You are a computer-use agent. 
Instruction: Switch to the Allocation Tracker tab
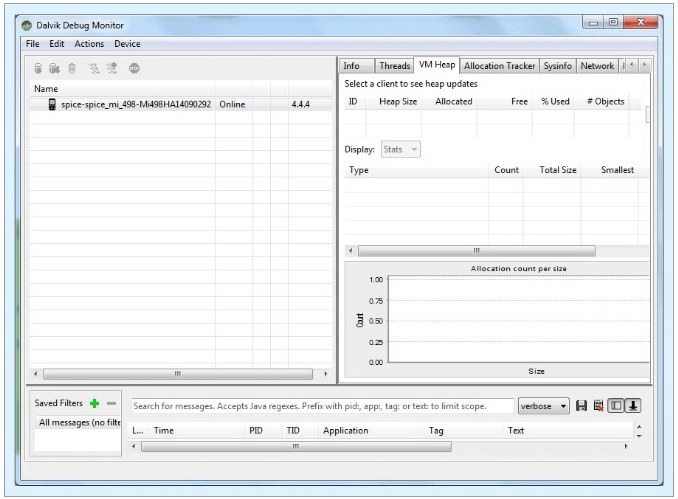tap(499, 66)
